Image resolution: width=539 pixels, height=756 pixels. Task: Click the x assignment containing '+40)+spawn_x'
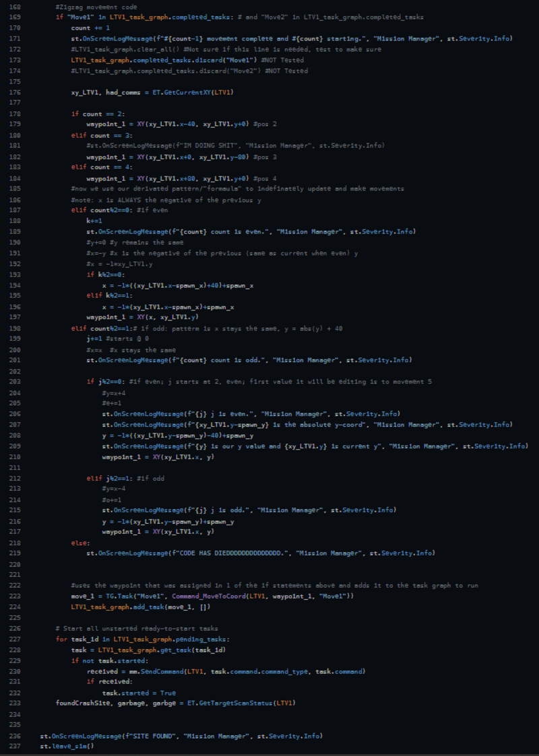pos(178,285)
